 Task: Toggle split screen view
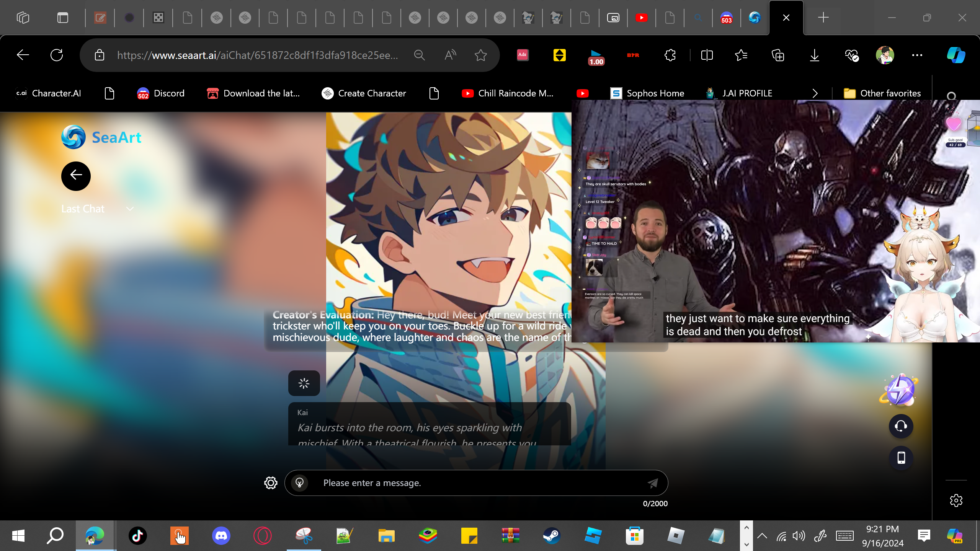tap(707, 55)
